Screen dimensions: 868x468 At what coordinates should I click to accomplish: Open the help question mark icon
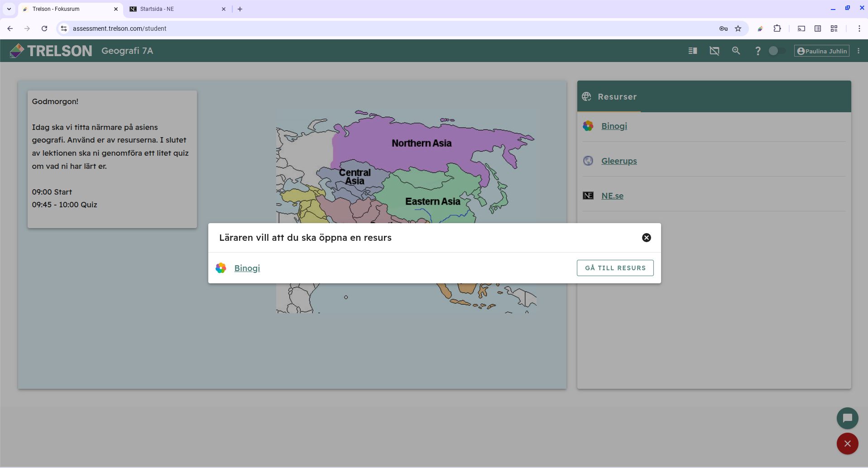point(758,51)
